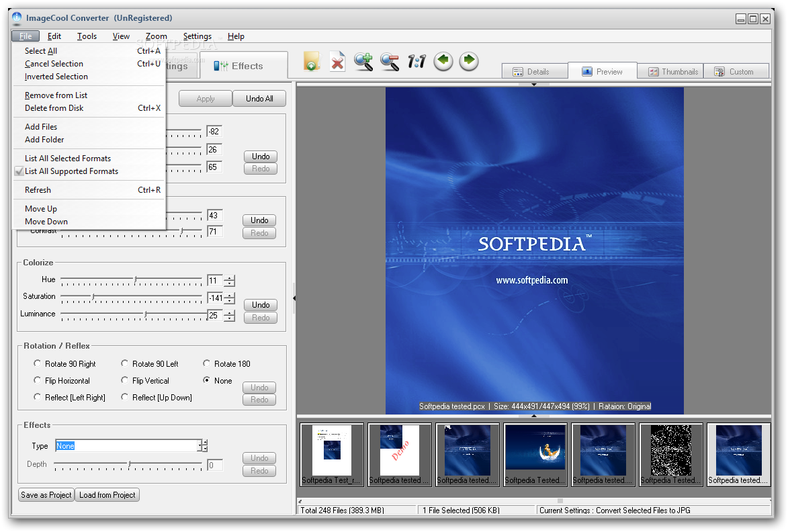Open the Details view tab
The image size is (788, 532).
(x=531, y=72)
